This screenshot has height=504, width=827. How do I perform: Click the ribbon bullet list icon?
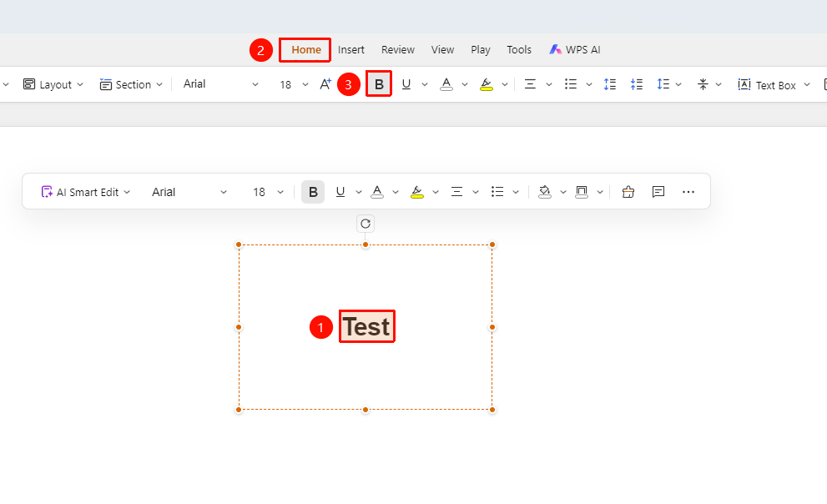coord(571,84)
